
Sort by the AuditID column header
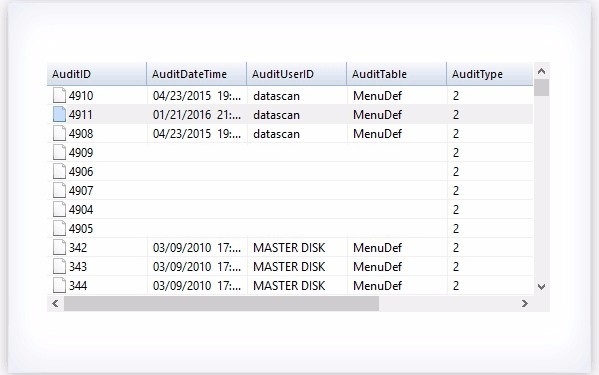[97, 74]
